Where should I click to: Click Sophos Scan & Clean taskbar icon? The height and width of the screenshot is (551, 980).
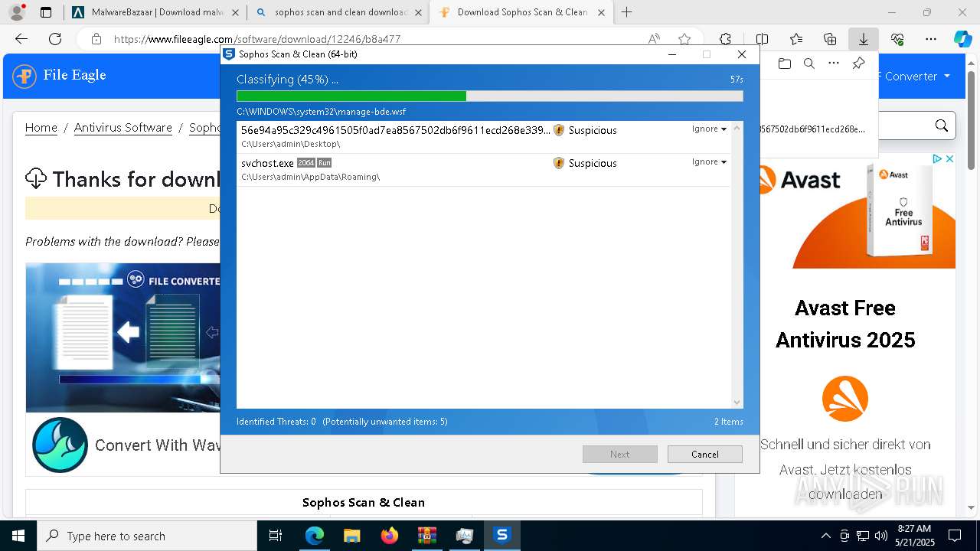[x=502, y=536]
